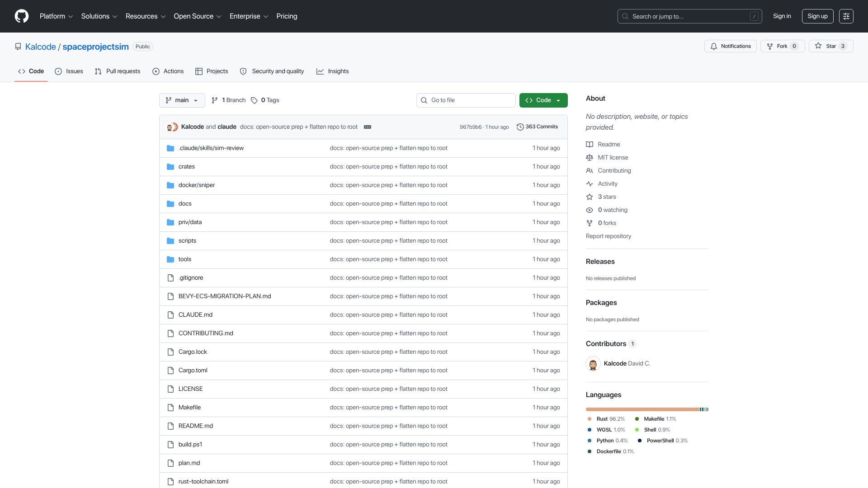Open the BEVY-ECS-MIGRATION-PLAN.md file

pyautogui.click(x=225, y=296)
